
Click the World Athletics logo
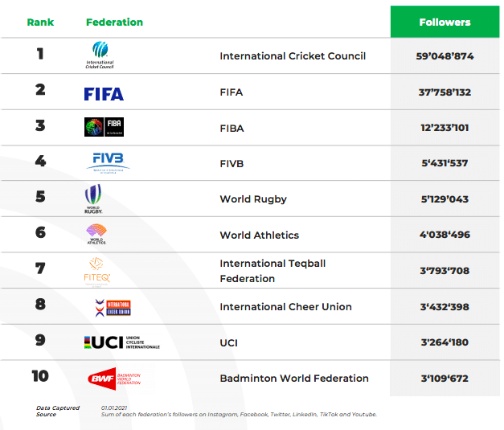pos(96,234)
